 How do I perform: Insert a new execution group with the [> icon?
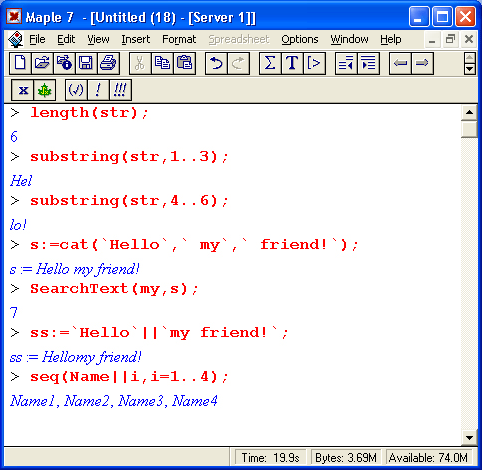(x=314, y=63)
